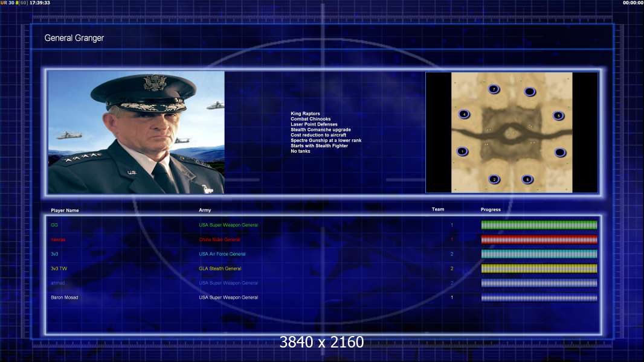Click team number 2 in 3v3 TW's row

pos(452,268)
